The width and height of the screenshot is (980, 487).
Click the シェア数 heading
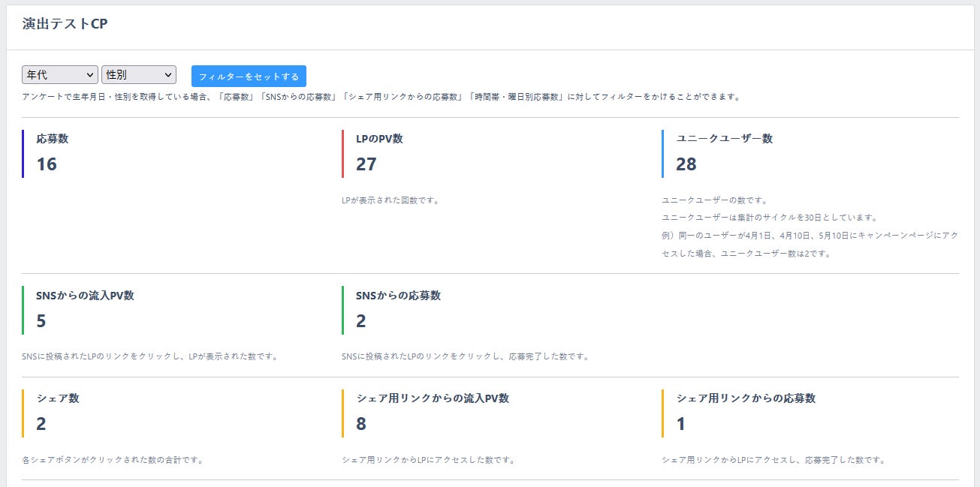pos(58,398)
